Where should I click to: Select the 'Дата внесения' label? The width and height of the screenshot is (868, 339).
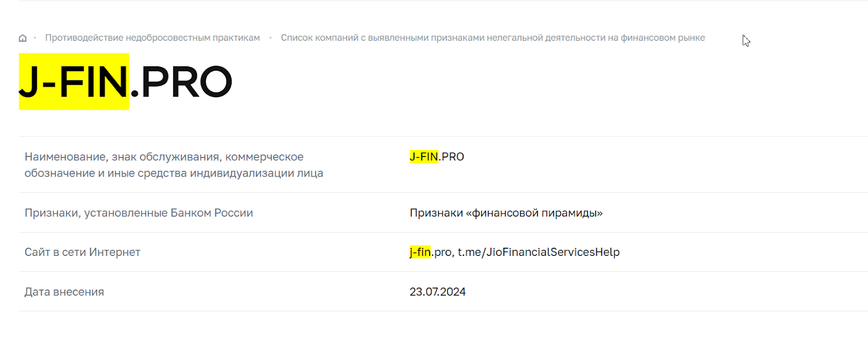point(64,292)
